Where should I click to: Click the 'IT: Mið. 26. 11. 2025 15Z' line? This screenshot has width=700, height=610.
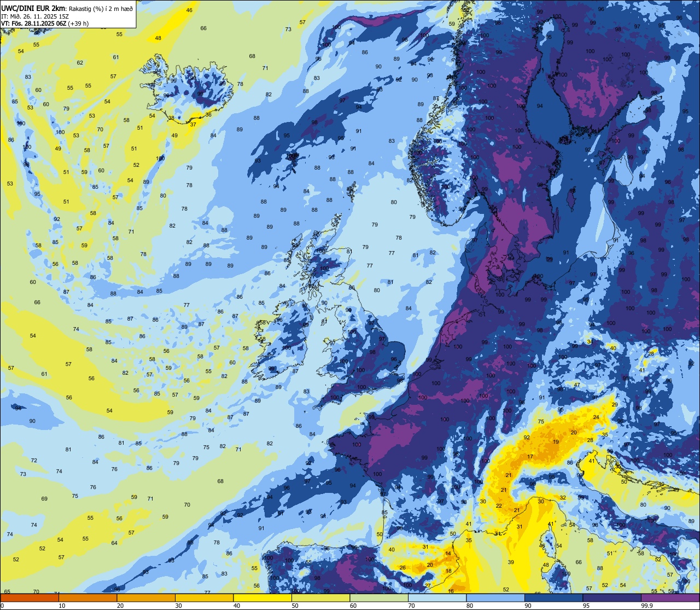pyautogui.click(x=34, y=16)
